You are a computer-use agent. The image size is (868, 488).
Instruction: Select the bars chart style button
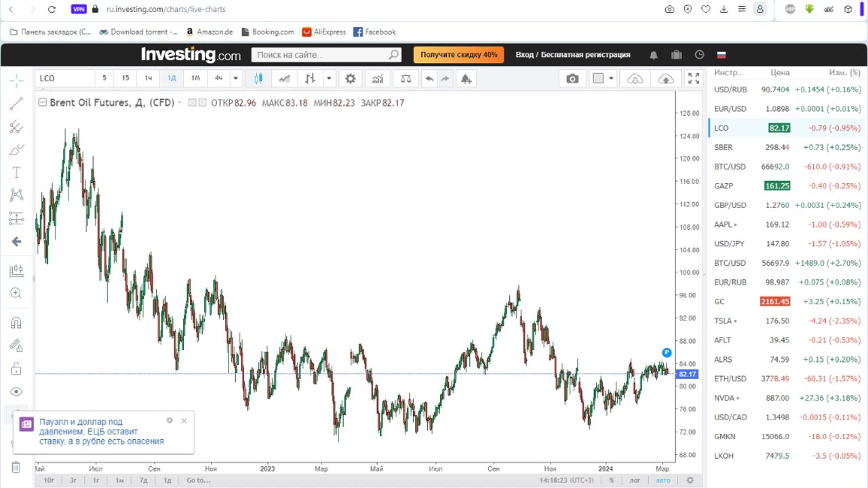(310, 79)
